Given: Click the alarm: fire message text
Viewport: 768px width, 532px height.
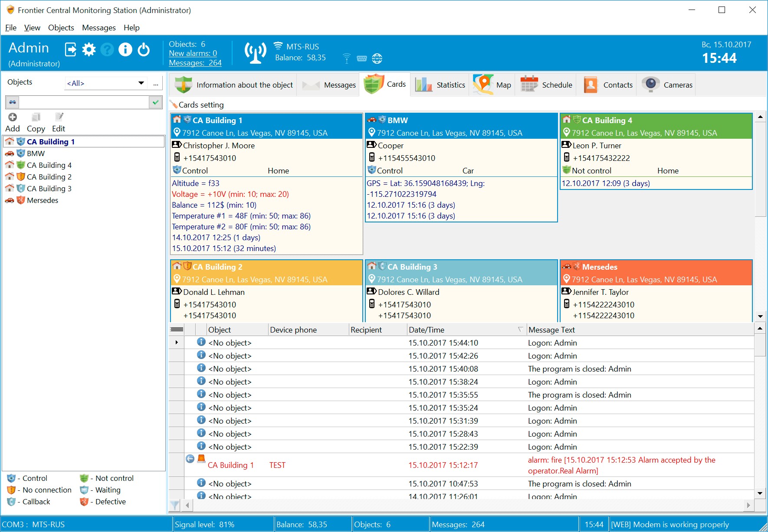Looking at the screenshot, I should (622, 465).
